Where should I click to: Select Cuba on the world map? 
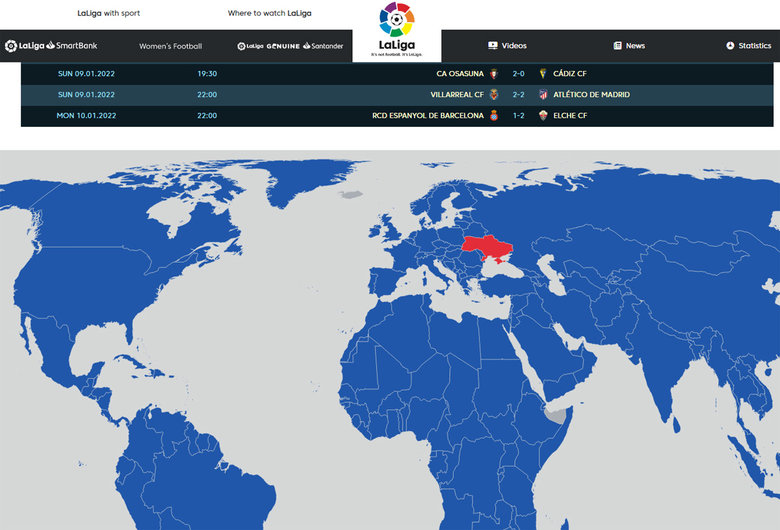pyautogui.click(x=130, y=361)
